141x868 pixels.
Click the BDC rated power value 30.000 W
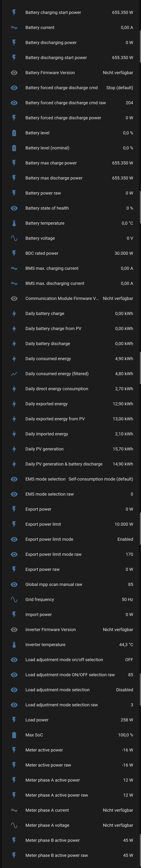pos(124,253)
